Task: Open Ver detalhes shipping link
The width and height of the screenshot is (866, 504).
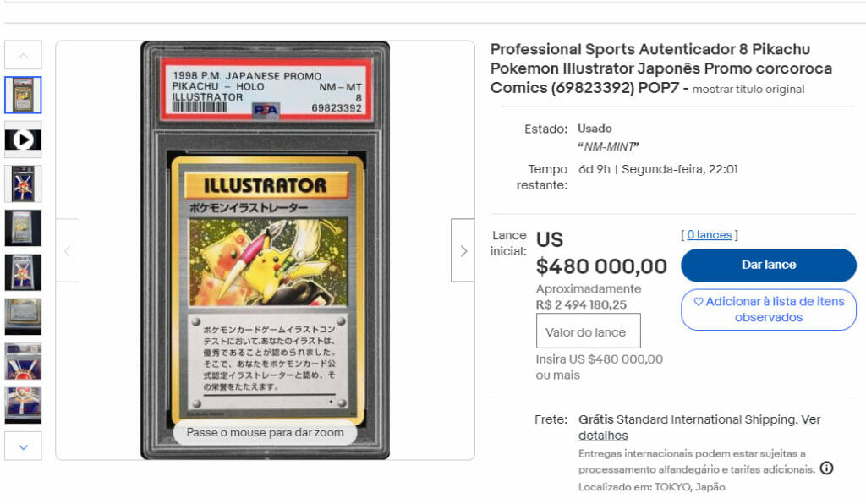Action: click(699, 427)
